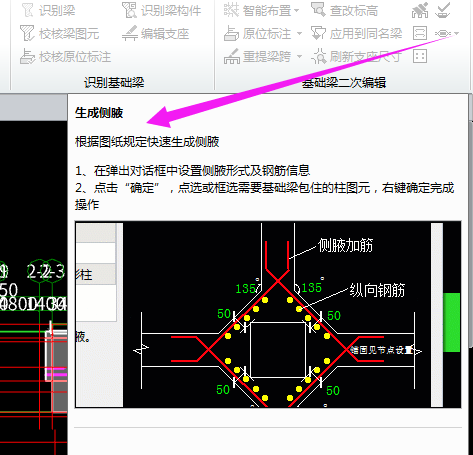Click the haunch reinforcement illustration in tooltip
473x455 pixels.
[268, 314]
